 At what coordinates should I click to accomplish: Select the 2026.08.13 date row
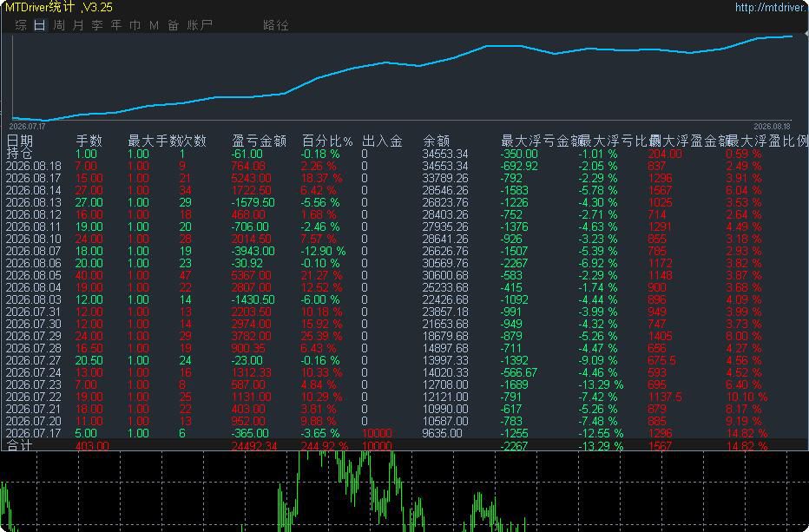point(34,202)
